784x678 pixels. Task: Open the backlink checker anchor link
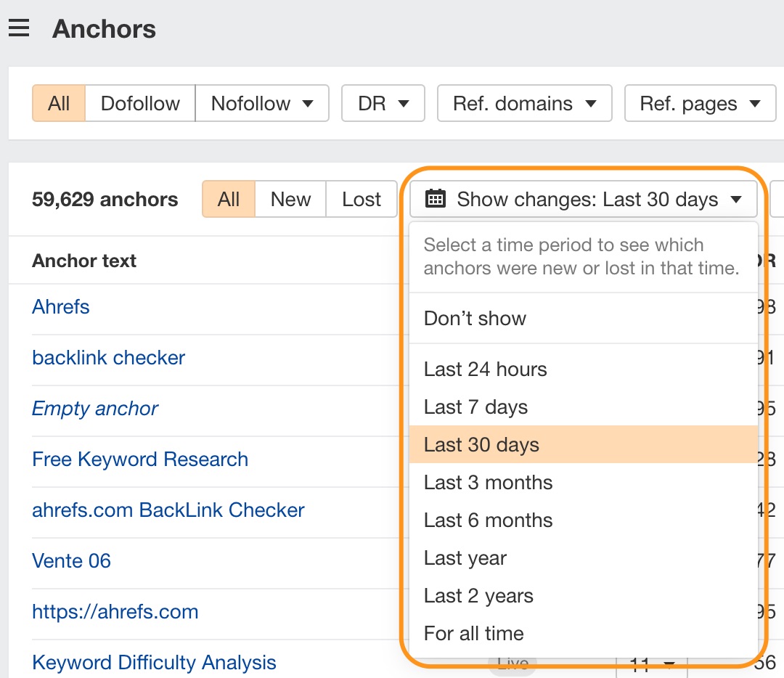tap(108, 357)
